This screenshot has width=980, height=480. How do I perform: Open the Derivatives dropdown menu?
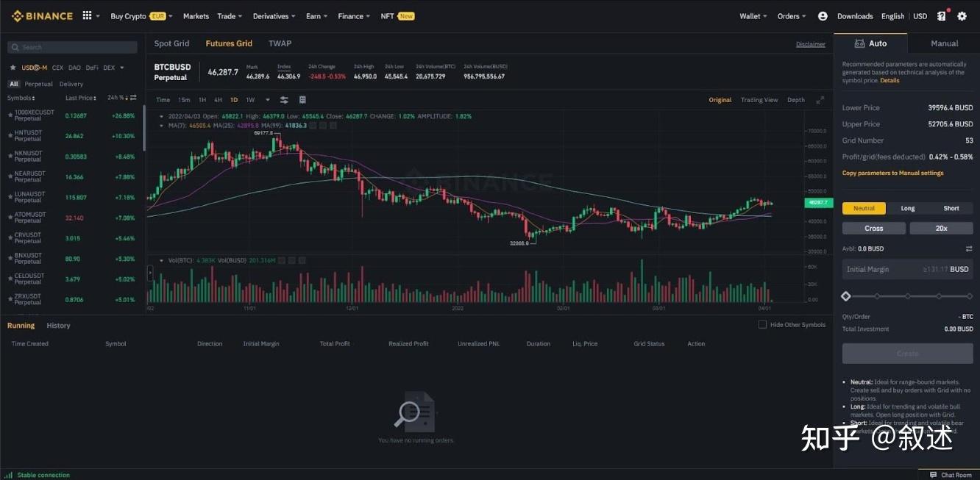click(274, 16)
